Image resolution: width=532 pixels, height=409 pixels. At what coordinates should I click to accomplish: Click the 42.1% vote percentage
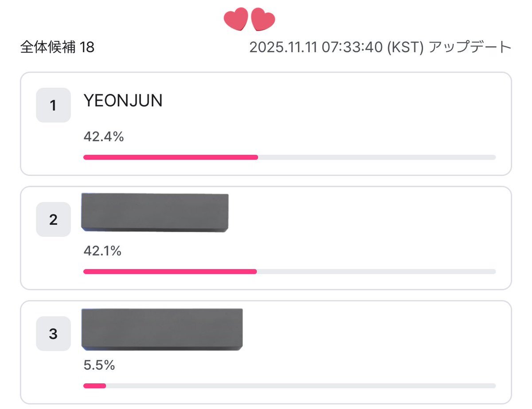point(102,251)
